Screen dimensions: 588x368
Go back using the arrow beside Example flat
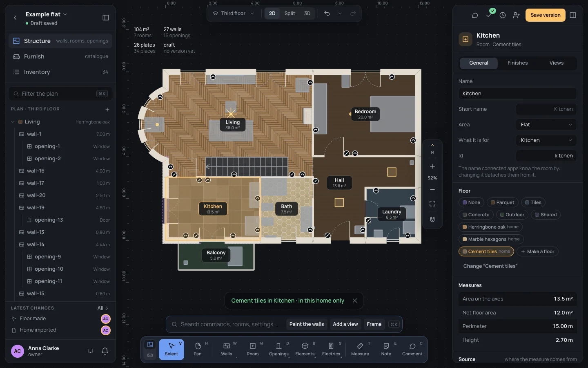point(15,18)
